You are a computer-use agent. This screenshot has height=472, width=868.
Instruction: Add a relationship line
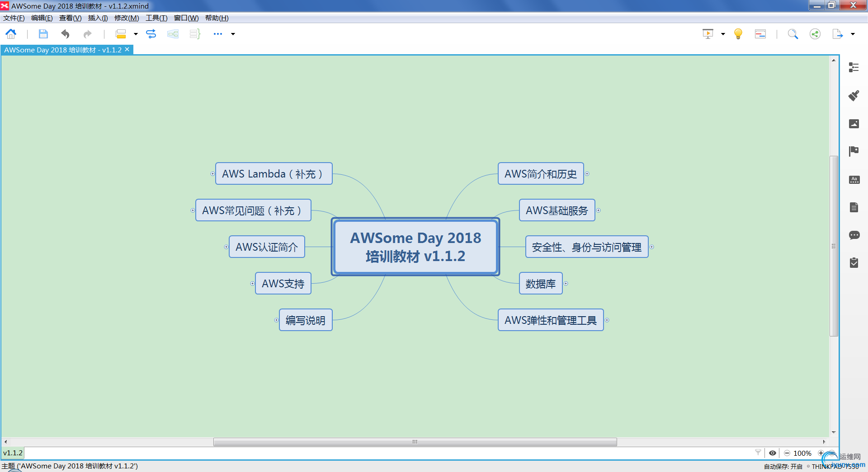tap(151, 34)
